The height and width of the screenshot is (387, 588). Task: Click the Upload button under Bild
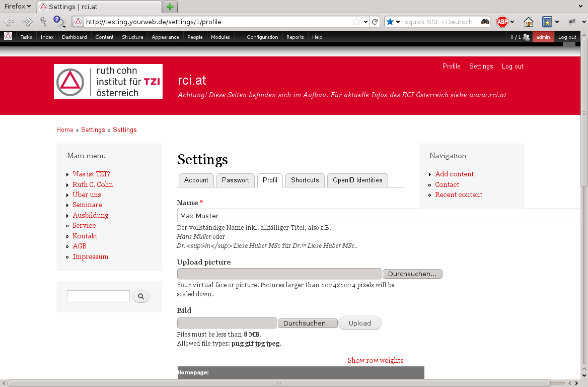[x=359, y=323]
